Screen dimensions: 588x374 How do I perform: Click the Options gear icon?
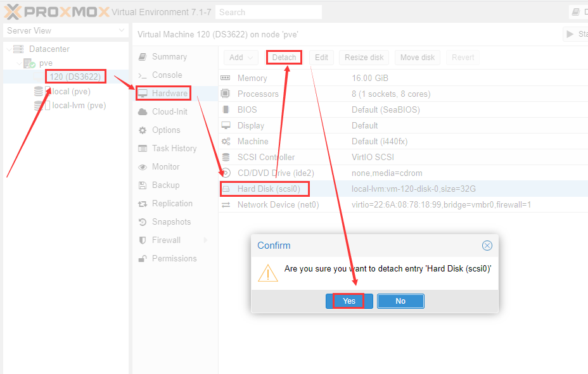pos(143,130)
